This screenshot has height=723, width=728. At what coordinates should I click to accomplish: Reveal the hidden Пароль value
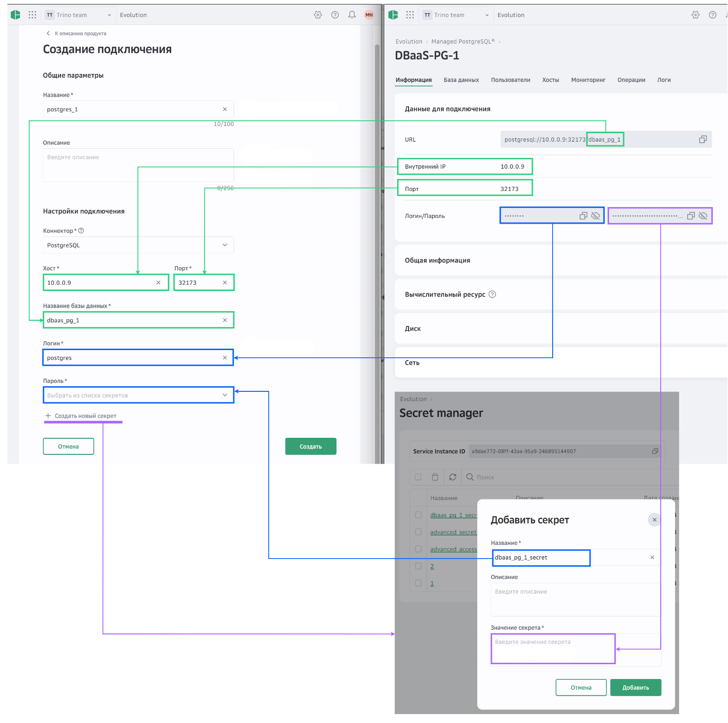coord(703,216)
